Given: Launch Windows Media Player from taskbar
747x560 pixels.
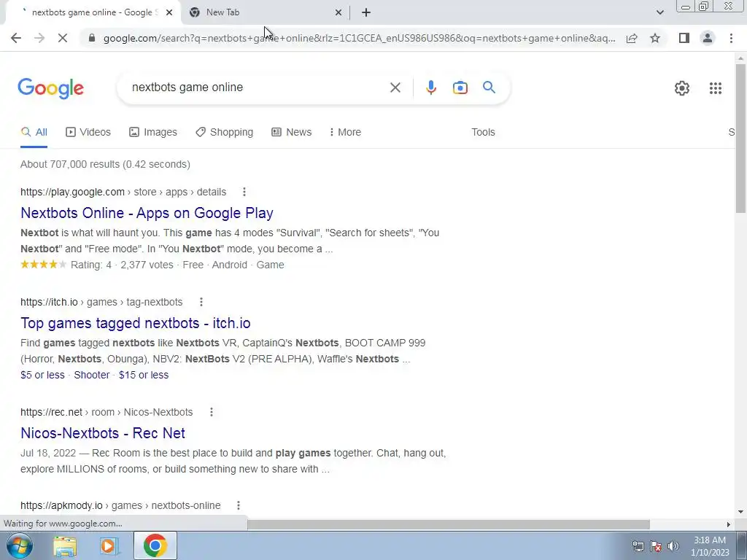Looking at the screenshot, I should [x=108, y=545].
